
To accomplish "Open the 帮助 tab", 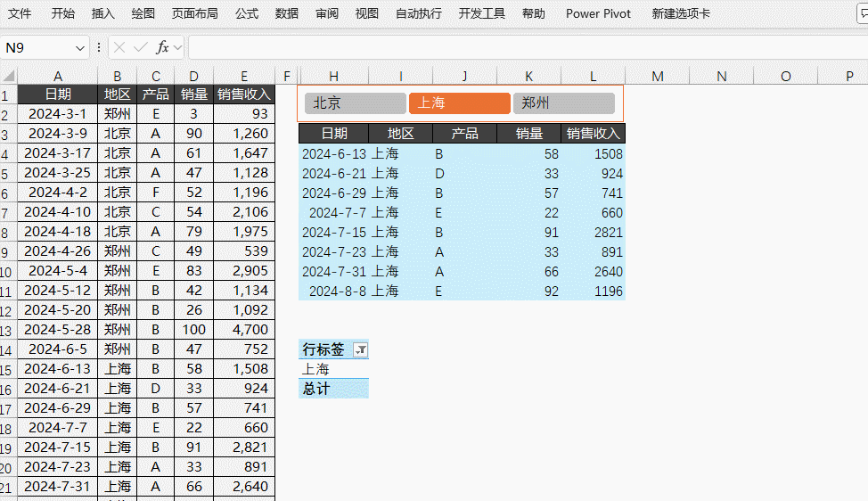I will [534, 13].
